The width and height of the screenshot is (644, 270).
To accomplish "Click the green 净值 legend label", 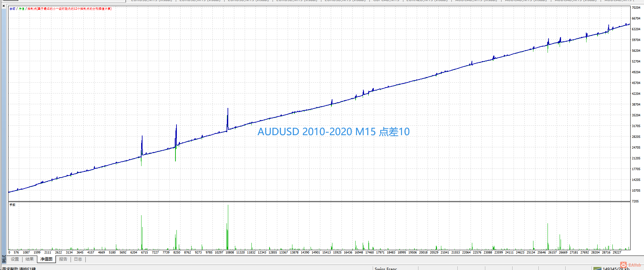I will pyautogui.click(x=22, y=9).
